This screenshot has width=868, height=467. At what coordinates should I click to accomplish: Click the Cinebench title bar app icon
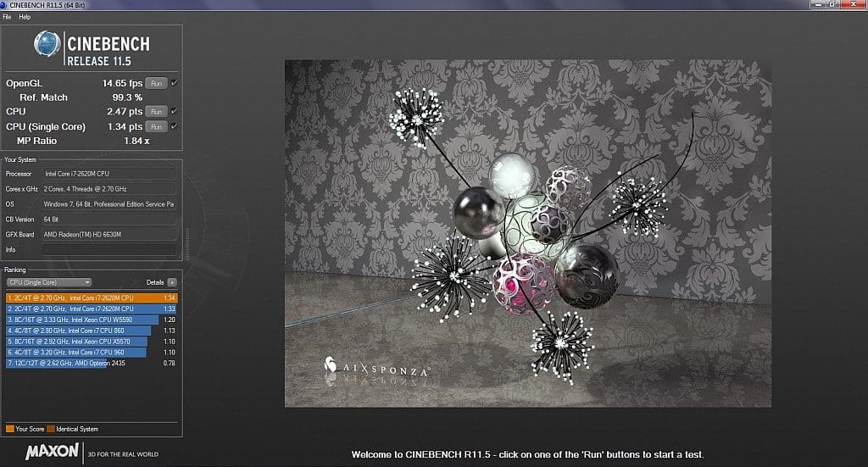click(6, 6)
